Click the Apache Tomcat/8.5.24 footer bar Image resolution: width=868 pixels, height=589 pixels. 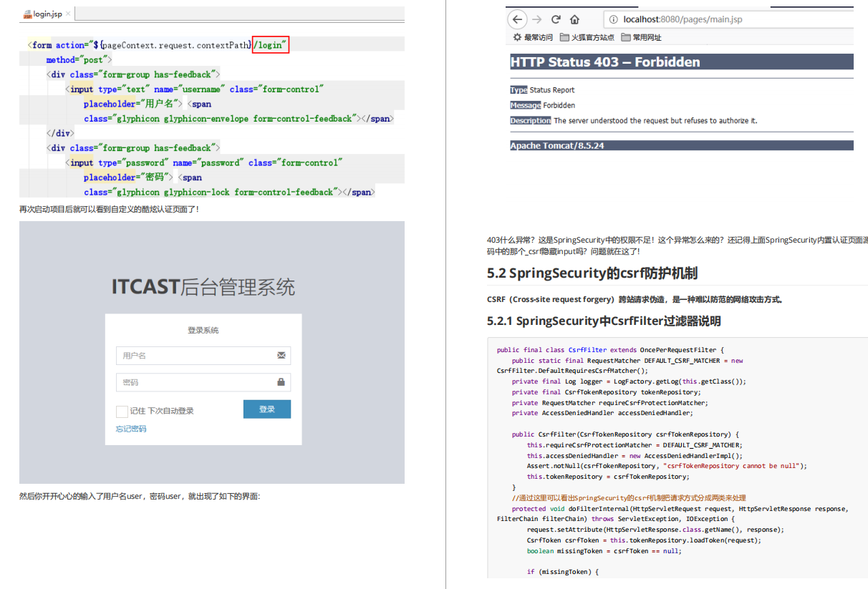coord(682,145)
